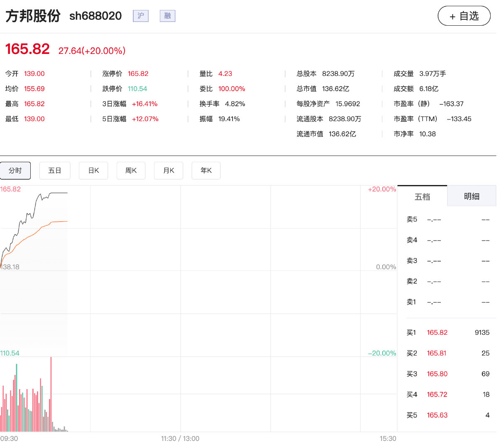Click the change value 27.64(+20.00%)
Image resolution: width=499 pixels, height=448 pixels.
[x=92, y=51]
